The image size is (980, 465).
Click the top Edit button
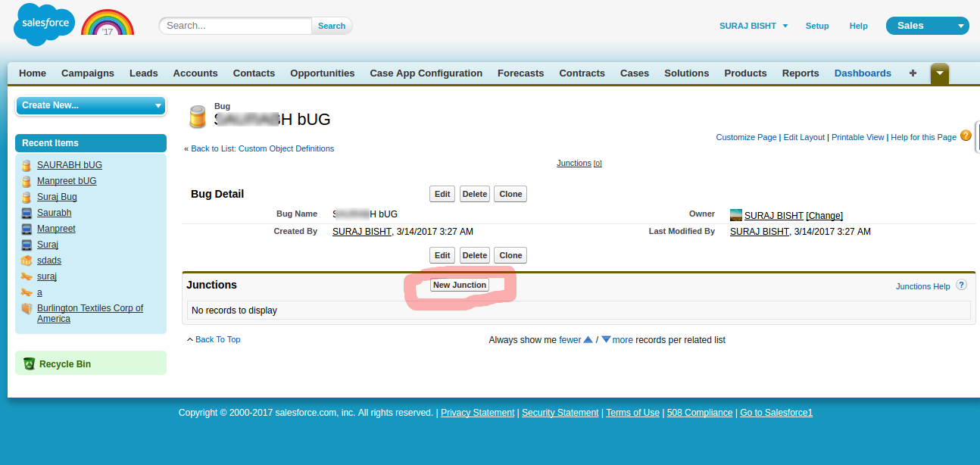coord(442,194)
